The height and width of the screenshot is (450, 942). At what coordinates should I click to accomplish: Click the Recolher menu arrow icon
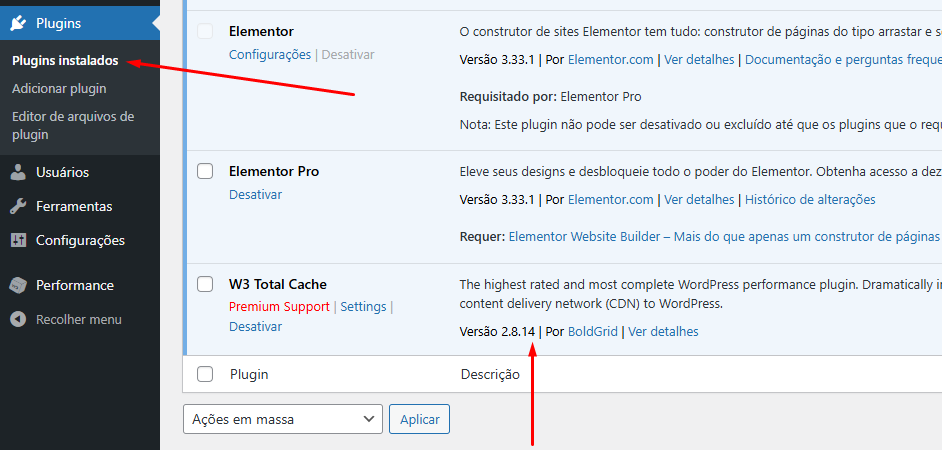pyautogui.click(x=19, y=320)
